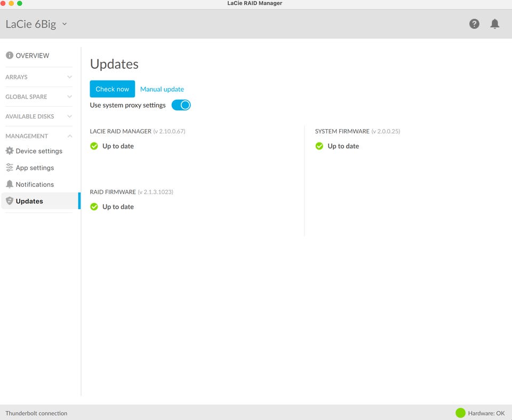Click the LaCie RAID Manager green checkmark
The image size is (512, 420).
coord(94,146)
